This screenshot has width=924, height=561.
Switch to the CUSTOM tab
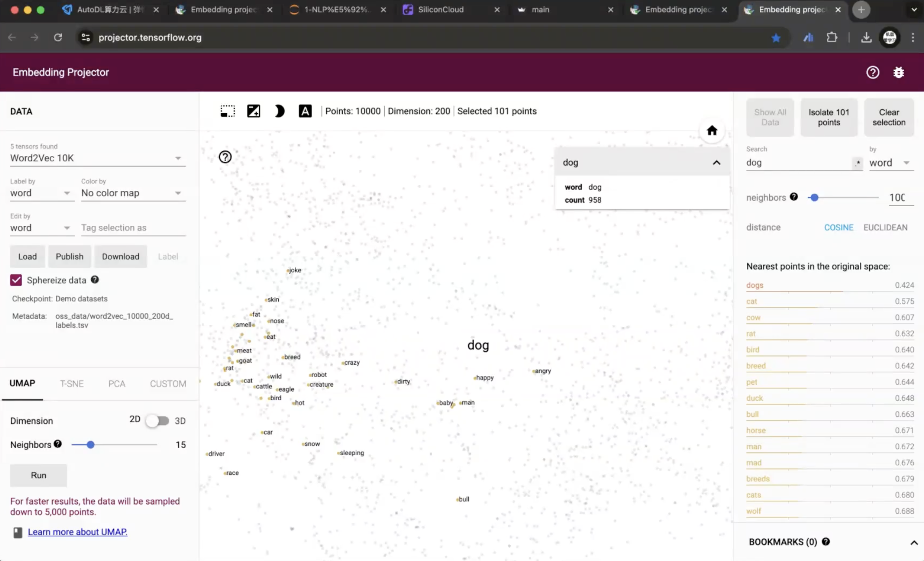[x=168, y=384]
